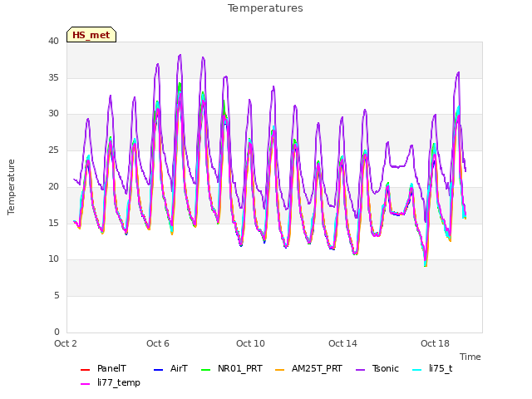Click the 5 y-axis tick label
532x399 pixels.
[x=57, y=296]
